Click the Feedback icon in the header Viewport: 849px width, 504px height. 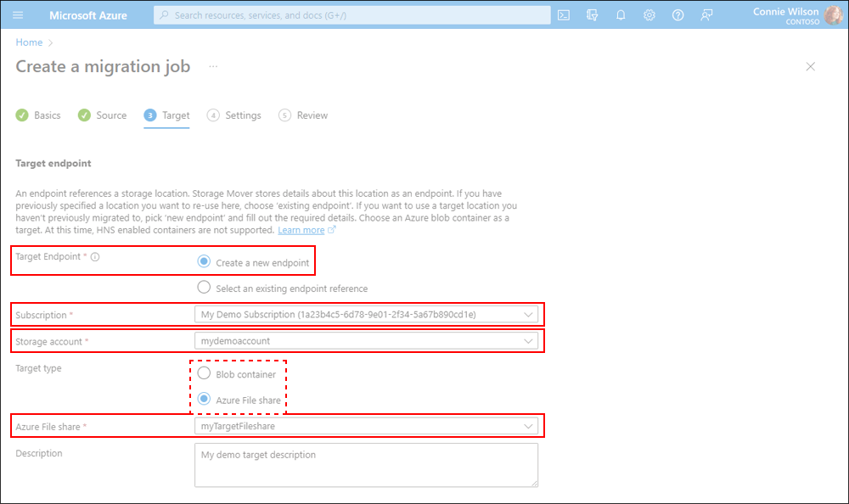706,15
